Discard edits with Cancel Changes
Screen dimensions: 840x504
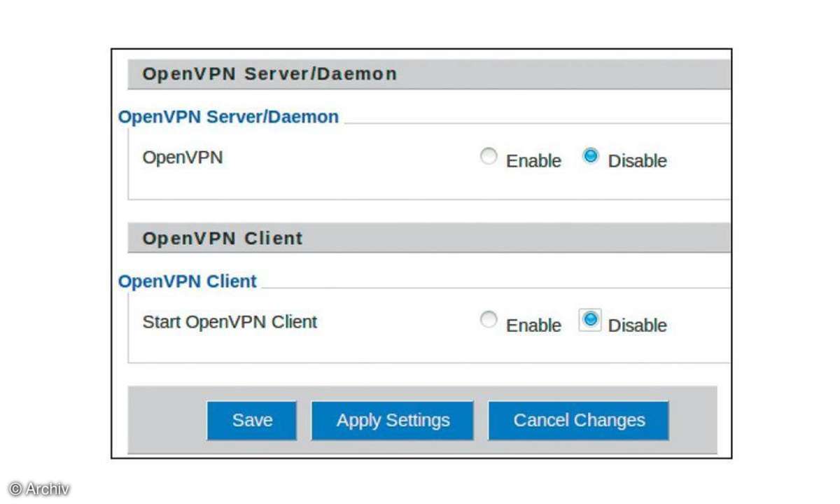(x=579, y=421)
